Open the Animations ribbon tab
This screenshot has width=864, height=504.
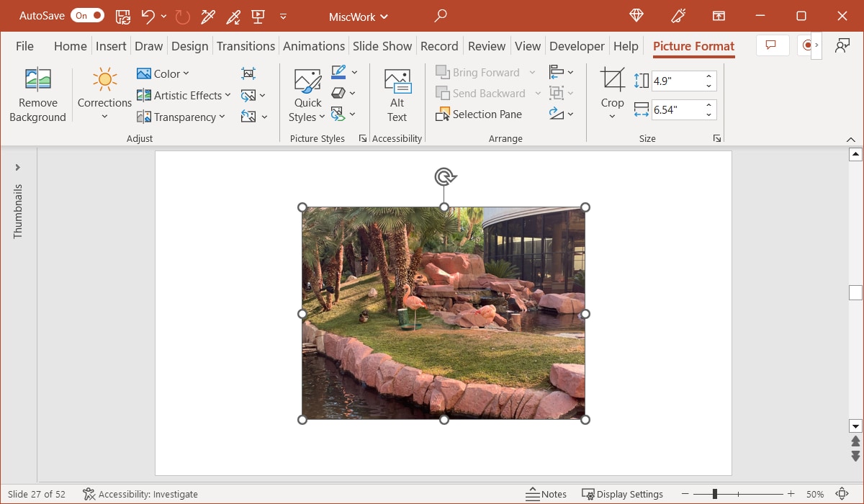coord(314,45)
